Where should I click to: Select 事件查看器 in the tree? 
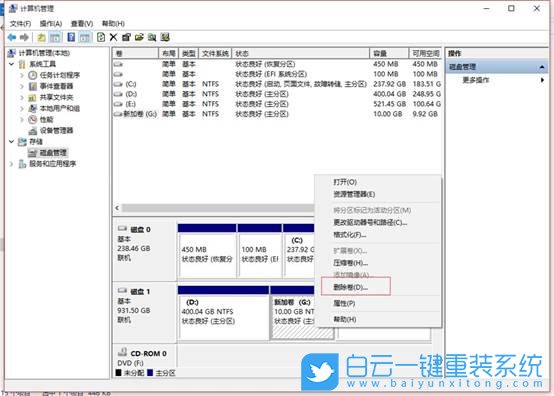pyautogui.click(x=56, y=86)
